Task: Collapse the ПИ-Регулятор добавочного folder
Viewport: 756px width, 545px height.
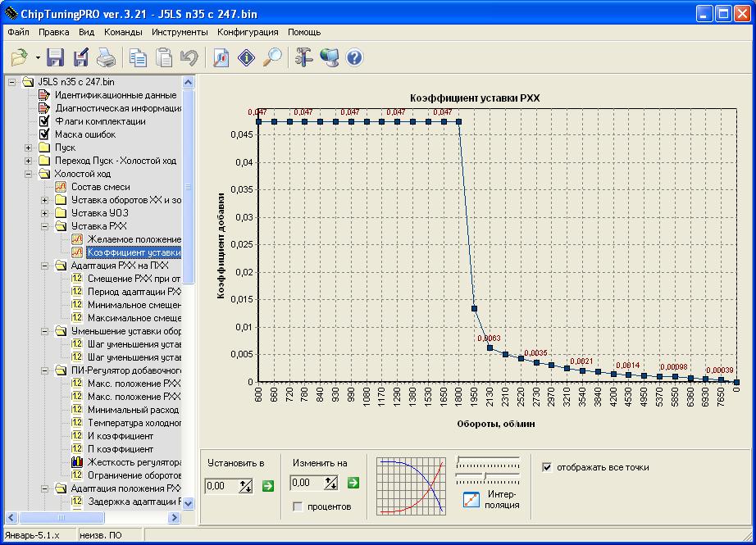Action: [45, 370]
